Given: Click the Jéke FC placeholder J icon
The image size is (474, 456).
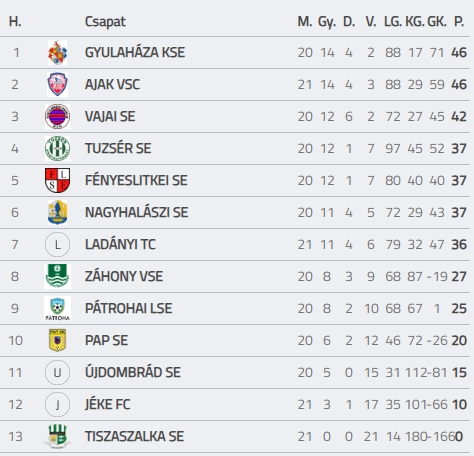Looking at the screenshot, I should [57, 405].
